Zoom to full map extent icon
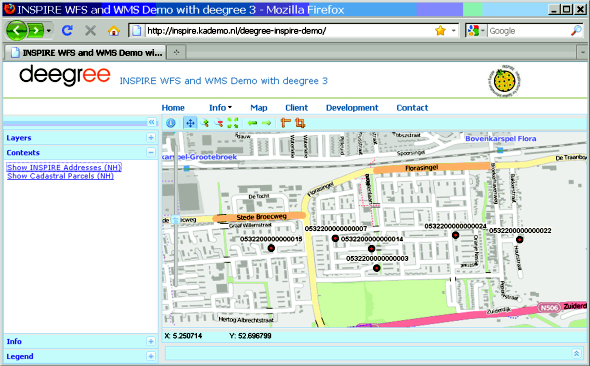The height and width of the screenshot is (366, 590). coord(233,123)
